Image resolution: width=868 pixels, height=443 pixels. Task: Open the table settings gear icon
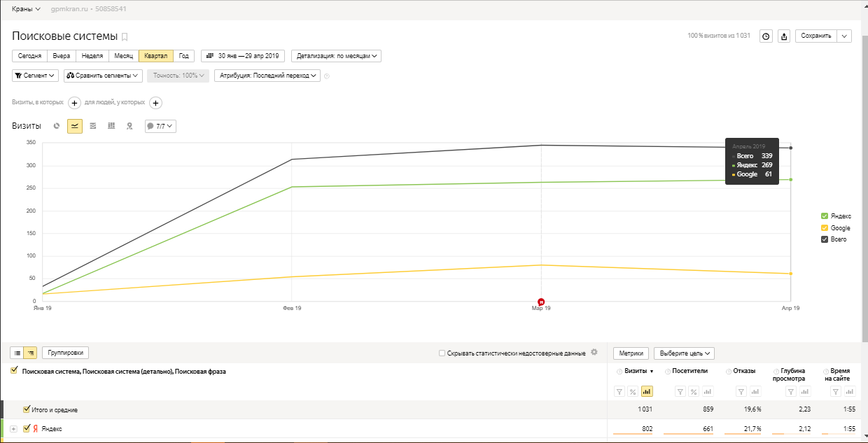[594, 353]
